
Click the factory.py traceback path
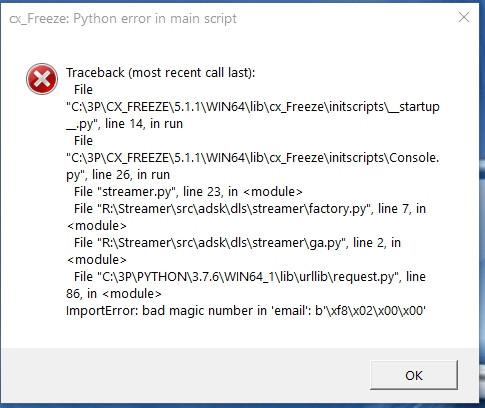[235, 209]
